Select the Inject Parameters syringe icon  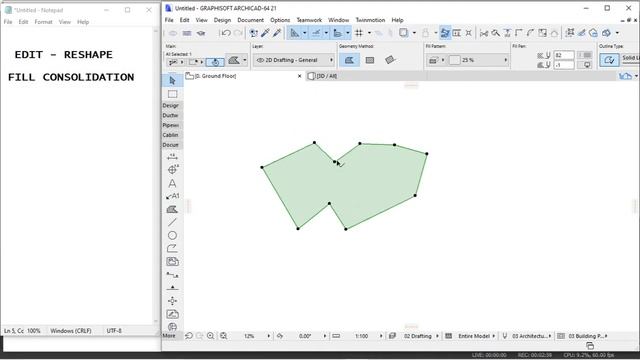click(x=277, y=33)
